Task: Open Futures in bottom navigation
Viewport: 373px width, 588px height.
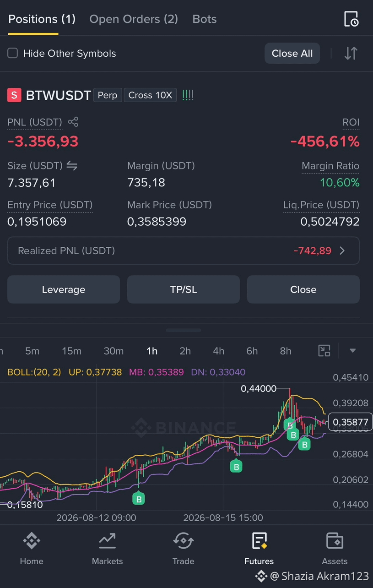Action: coord(259,548)
